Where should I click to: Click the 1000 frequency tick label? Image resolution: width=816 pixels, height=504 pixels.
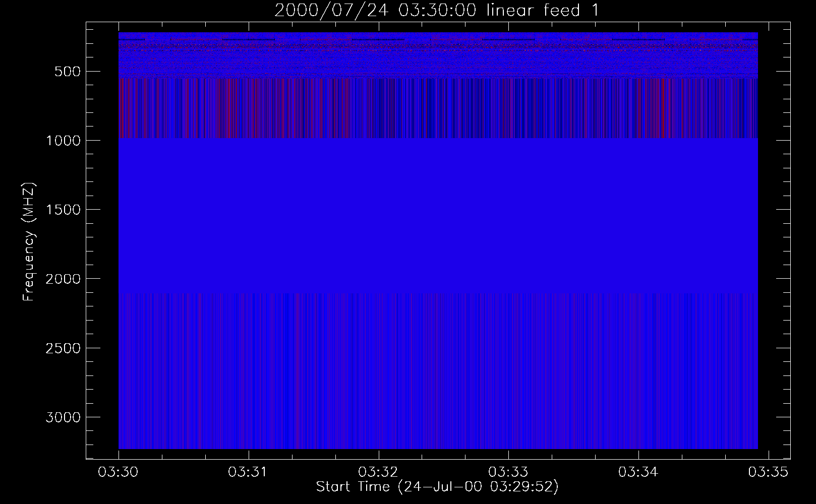pyautogui.click(x=63, y=141)
